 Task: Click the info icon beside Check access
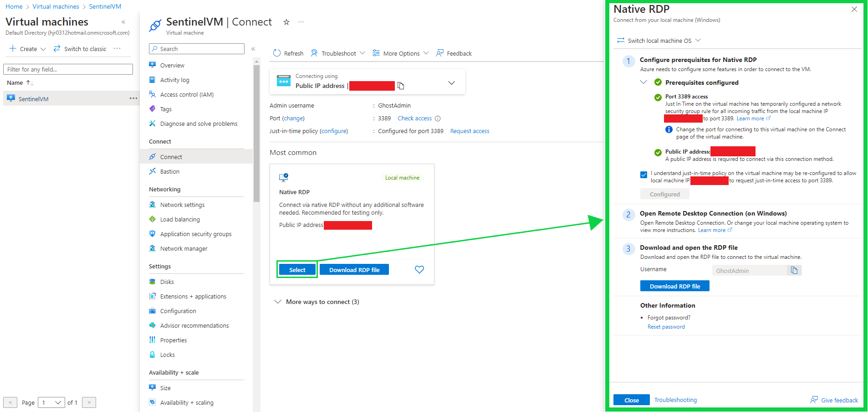438,118
